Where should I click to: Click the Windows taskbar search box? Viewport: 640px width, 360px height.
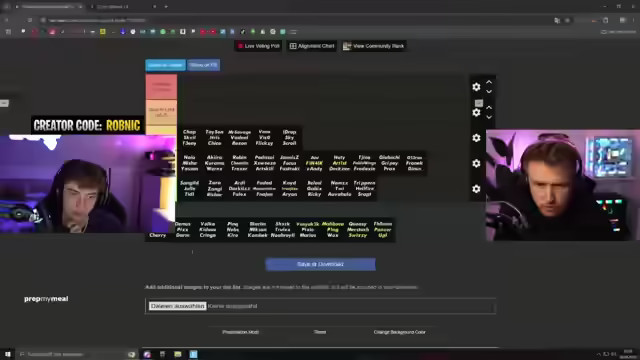coord(78,354)
